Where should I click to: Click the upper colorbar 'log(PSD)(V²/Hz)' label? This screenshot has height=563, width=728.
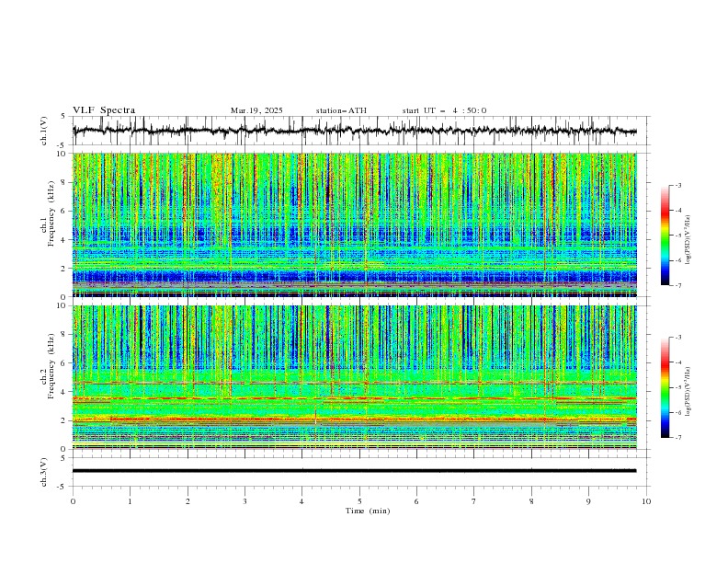(688, 240)
